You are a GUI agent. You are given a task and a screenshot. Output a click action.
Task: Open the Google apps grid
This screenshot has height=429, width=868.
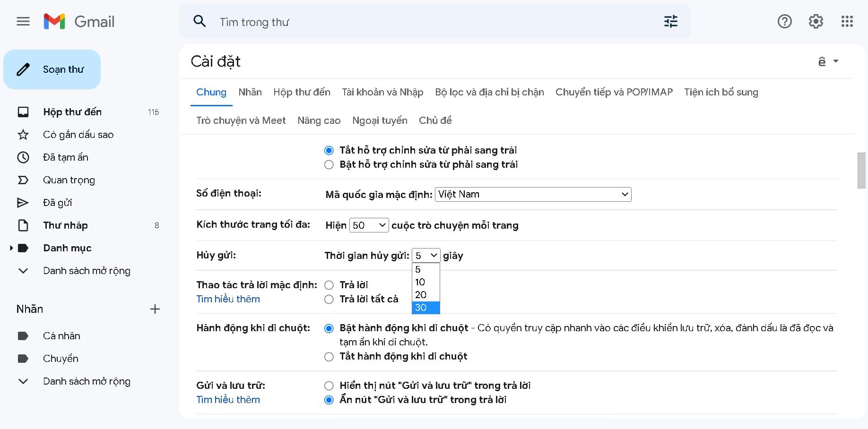(847, 21)
